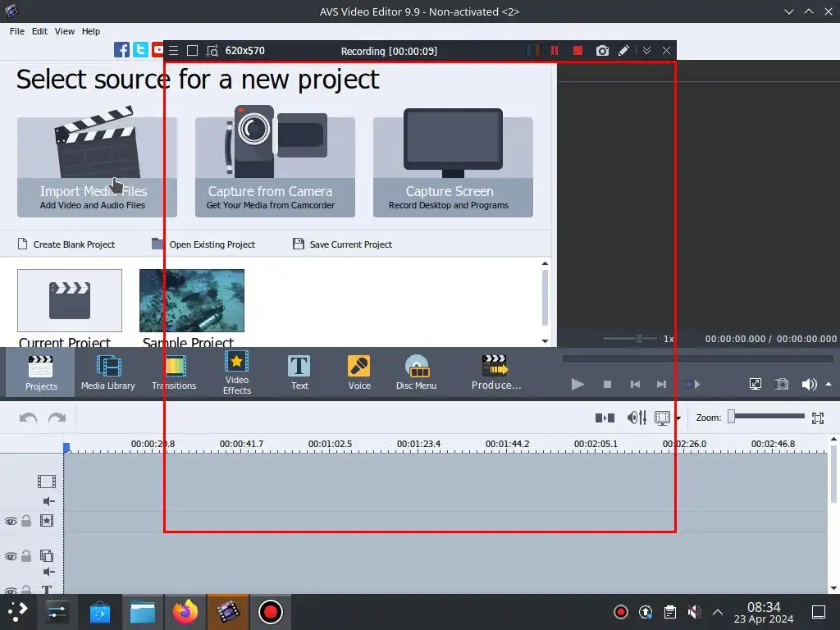The height and width of the screenshot is (630, 840).
Task: Adjust the timeline Zoom slider
Action: [x=766, y=417]
